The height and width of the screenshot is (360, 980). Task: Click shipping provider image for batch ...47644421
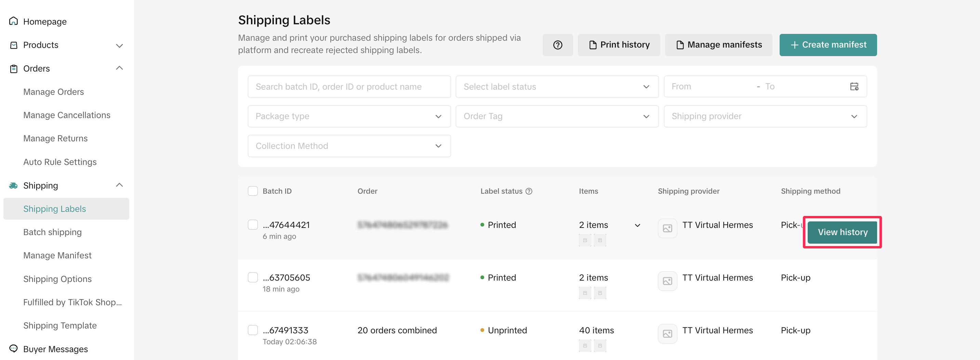(x=667, y=228)
